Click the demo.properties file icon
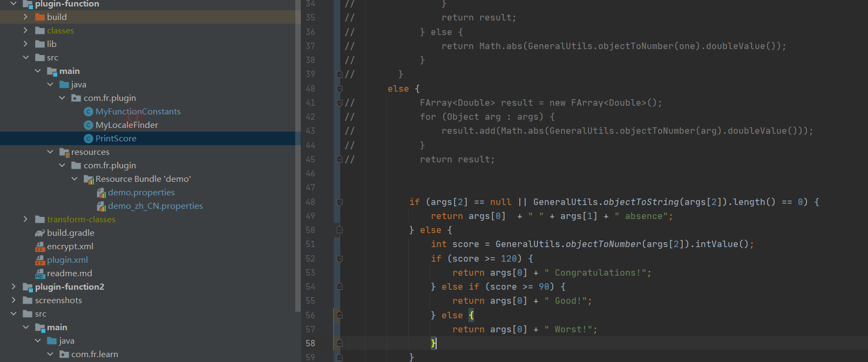This screenshot has height=362, width=868. [101, 193]
